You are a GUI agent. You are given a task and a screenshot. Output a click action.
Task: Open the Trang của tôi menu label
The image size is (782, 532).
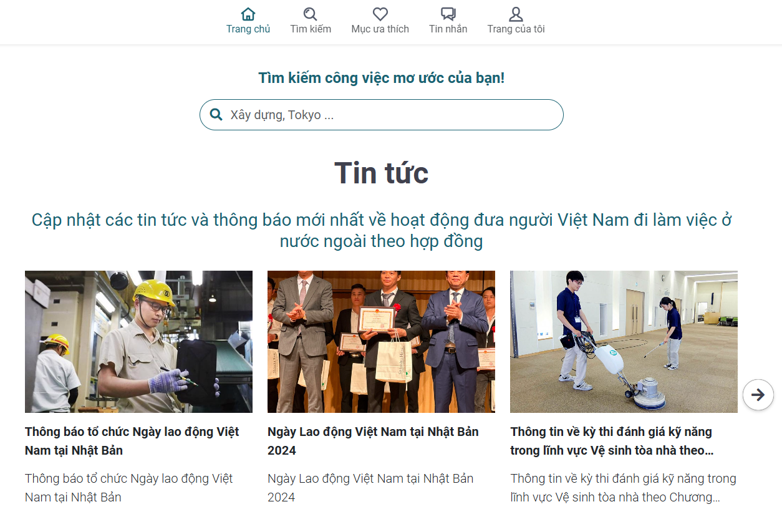click(516, 29)
